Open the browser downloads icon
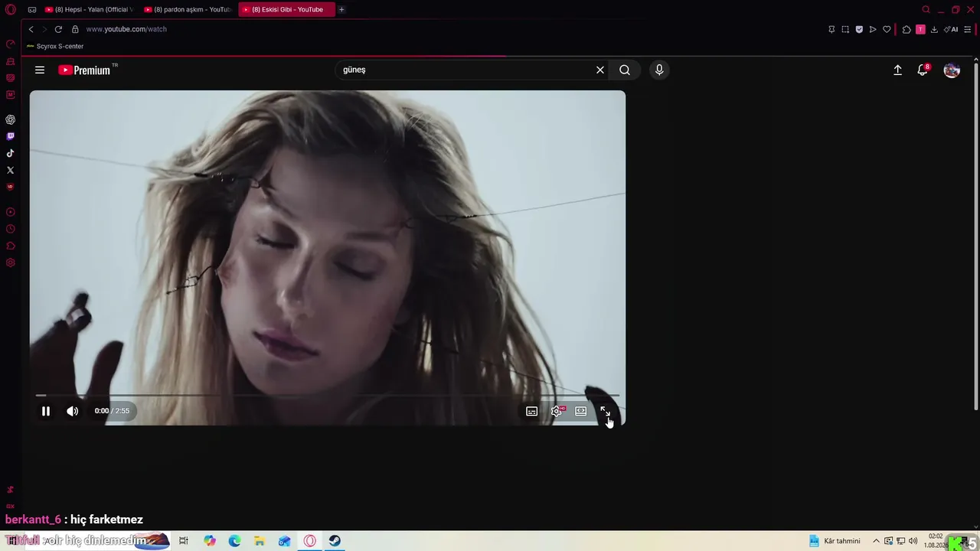 pos(934,29)
